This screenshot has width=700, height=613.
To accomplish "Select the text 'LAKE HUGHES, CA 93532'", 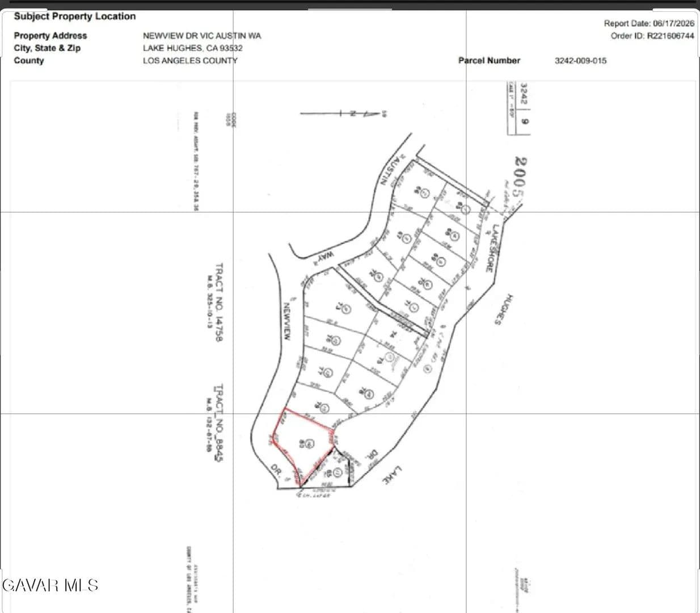I will coord(193,48).
